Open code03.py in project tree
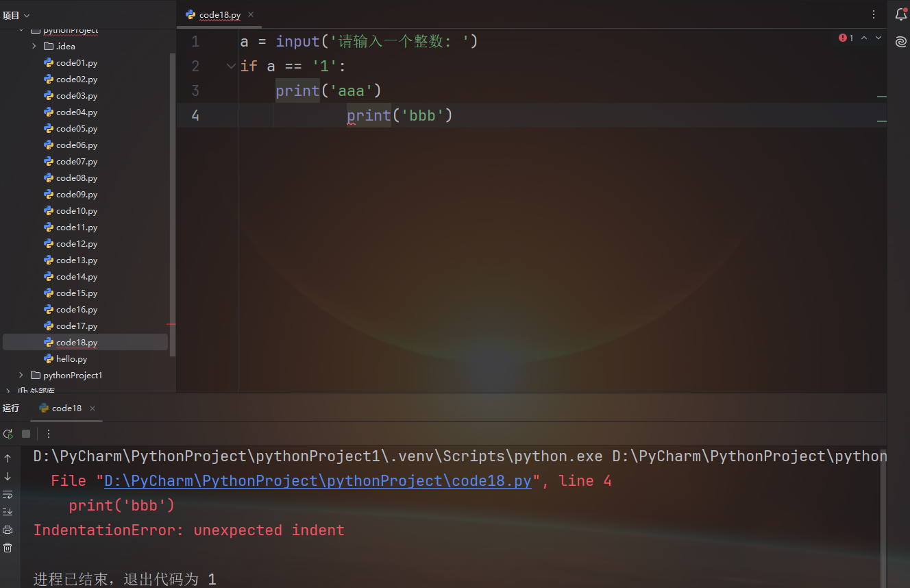The image size is (910, 588). pos(77,96)
